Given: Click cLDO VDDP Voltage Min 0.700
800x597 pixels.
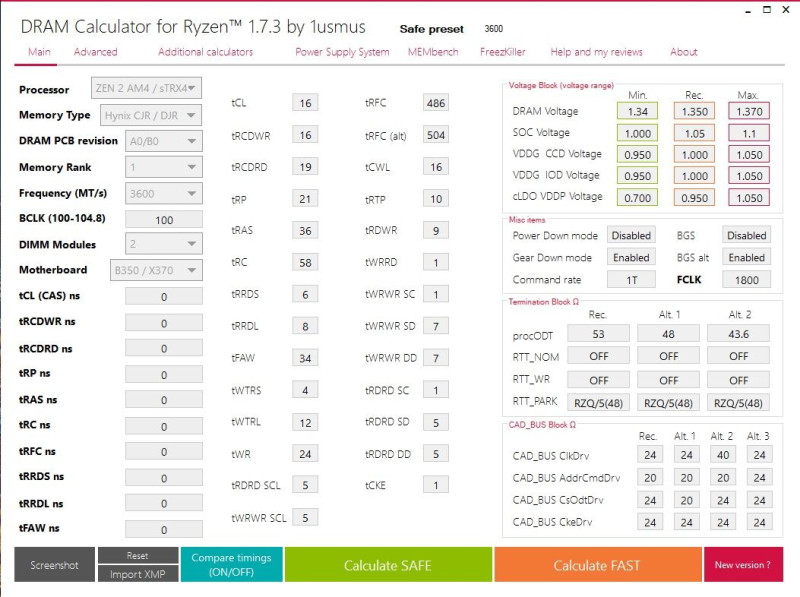Looking at the screenshot, I should (637, 197).
